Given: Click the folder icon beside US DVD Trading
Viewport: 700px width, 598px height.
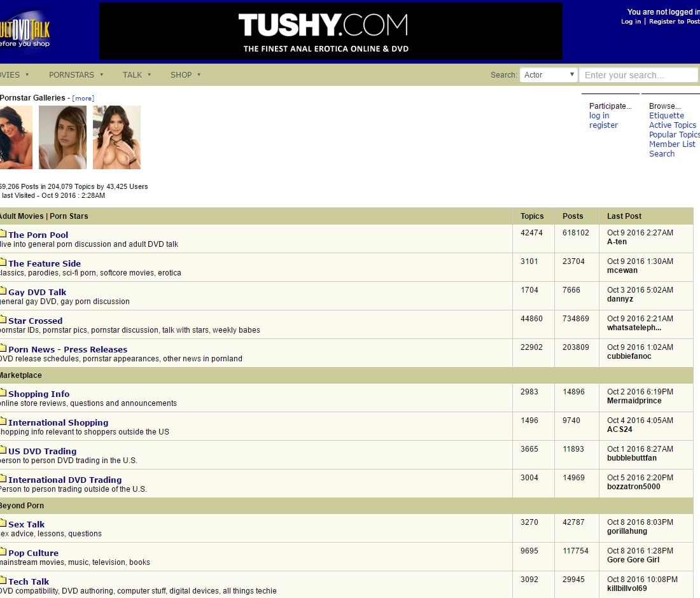Looking at the screenshot, I should (x=3, y=449).
